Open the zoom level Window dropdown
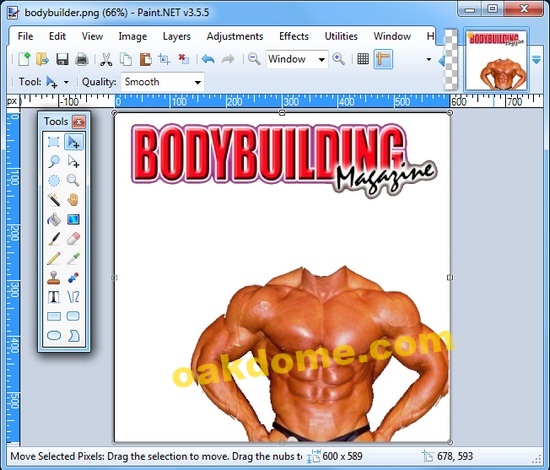The width and height of the screenshot is (550, 470). 297,59
